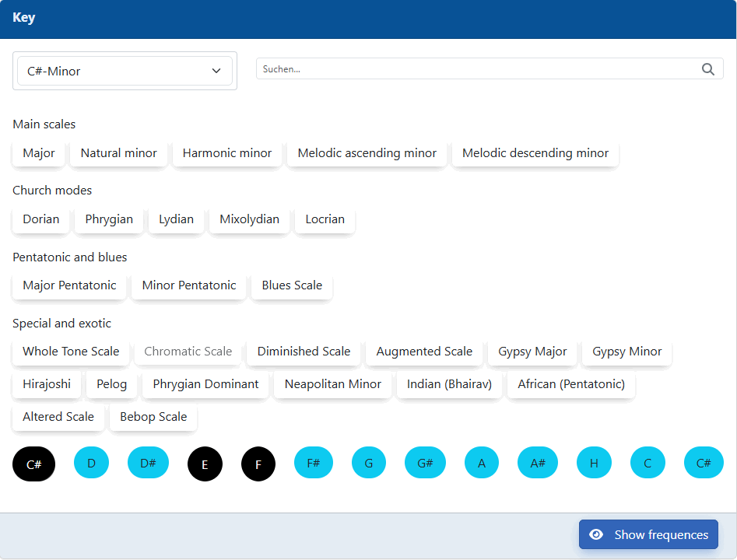
Task: Toggle the cyan H note circle
Action: pos(594,463)
